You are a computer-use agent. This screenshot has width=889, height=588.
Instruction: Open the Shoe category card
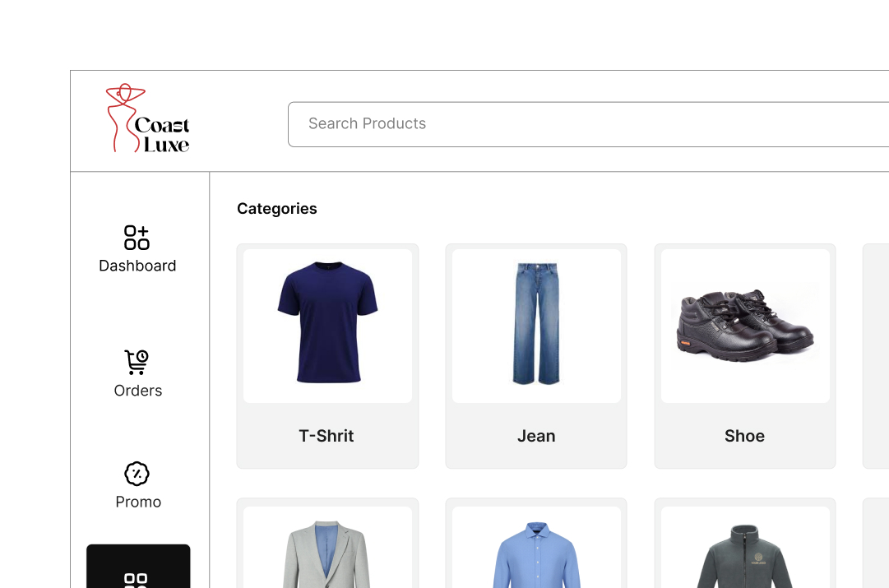point(745,356)
